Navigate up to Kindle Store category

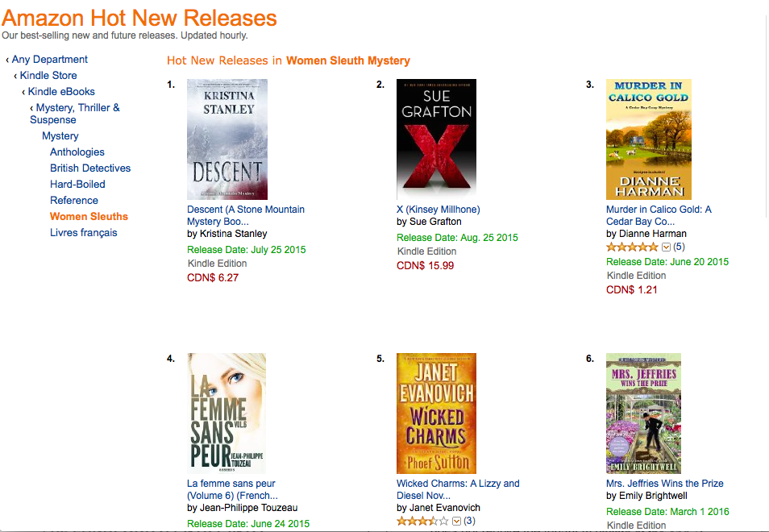(48, 76)
